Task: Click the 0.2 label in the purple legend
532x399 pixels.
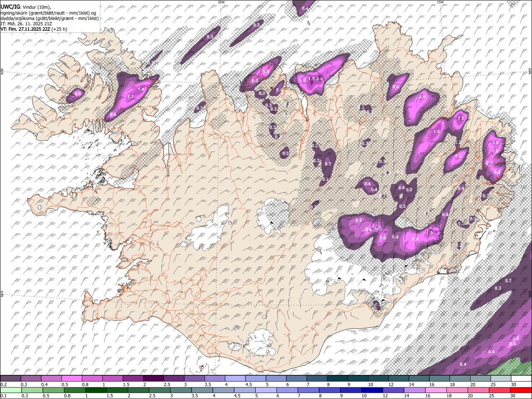Action: [x=3, y=384]
